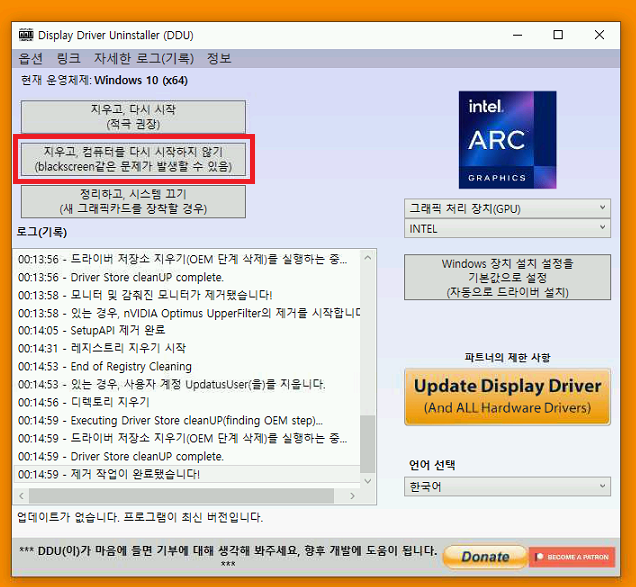636x587 pixels.
Task: Click the log scroll down arrow
Action: click(368, 481)
